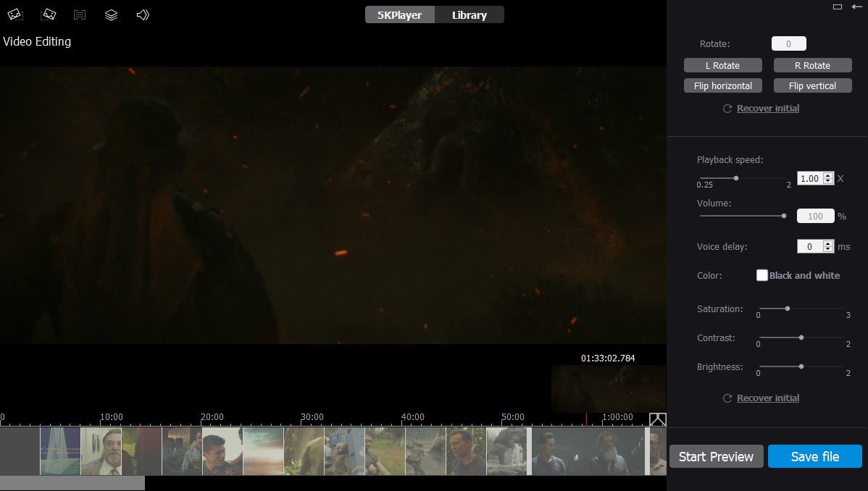Click the Flip horizontal button
Screen dimensions: 868x491
pos(722,85)
